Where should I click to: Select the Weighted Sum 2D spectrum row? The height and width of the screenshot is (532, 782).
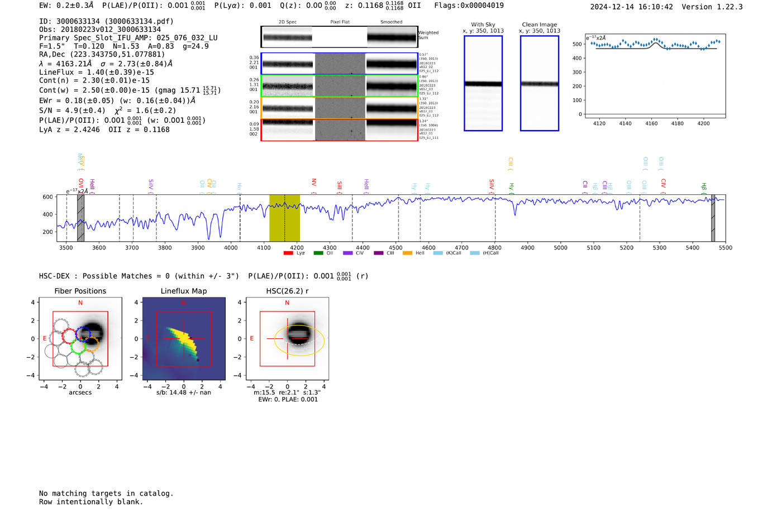339,37
